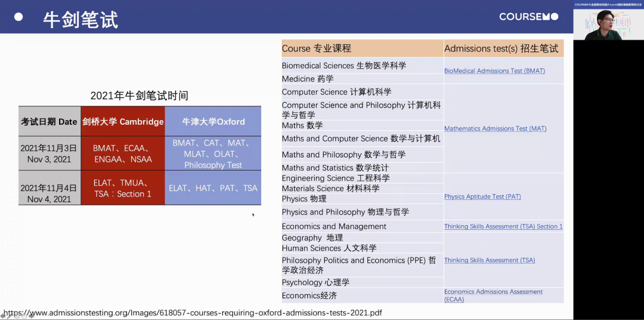Click the Medicine 药学 row
644x320 pixels.
coord(363,79)
